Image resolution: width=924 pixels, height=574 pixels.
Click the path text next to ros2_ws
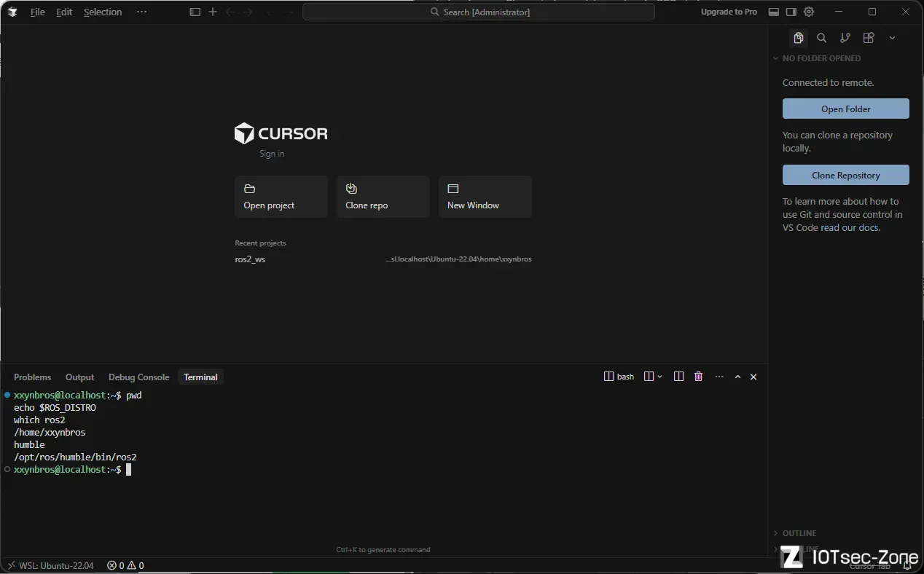click(x=459, y=259)
